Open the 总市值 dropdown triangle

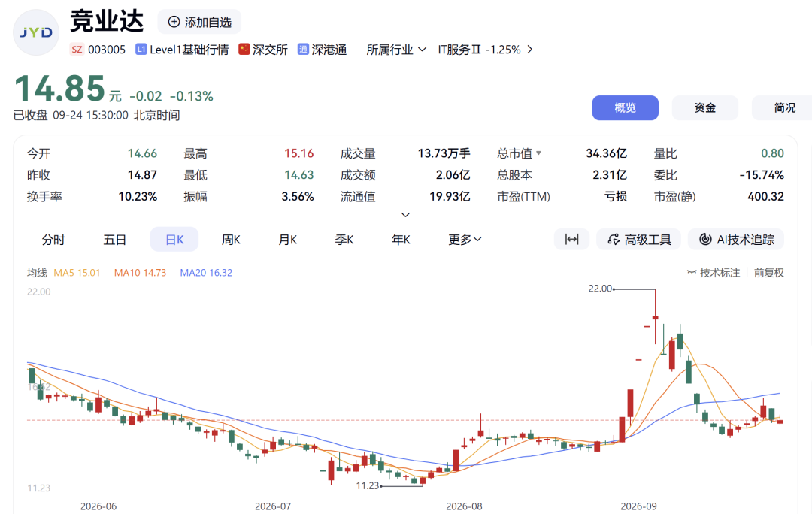coord(538,153)
